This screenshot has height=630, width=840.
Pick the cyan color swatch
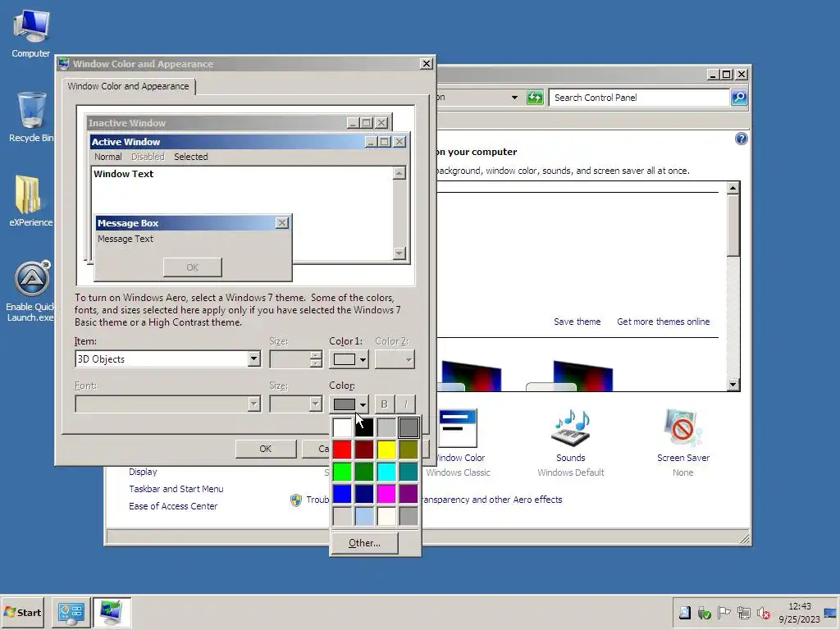point(386,472)
